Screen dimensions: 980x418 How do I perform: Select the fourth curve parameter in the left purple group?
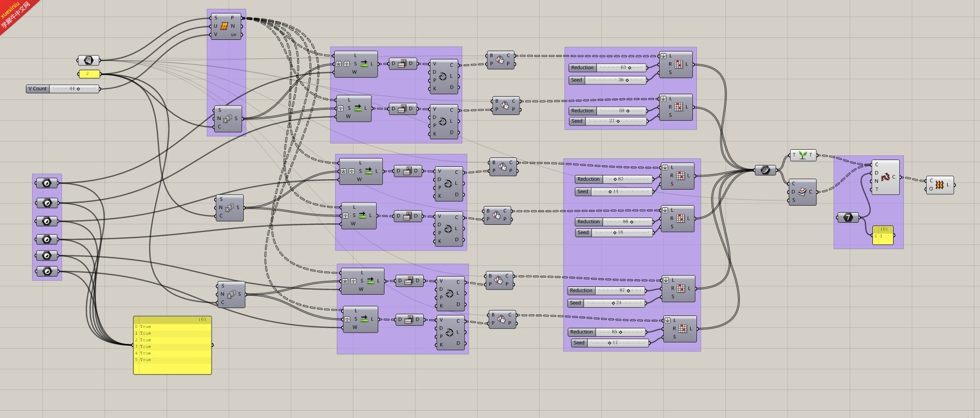click(47, 239)
